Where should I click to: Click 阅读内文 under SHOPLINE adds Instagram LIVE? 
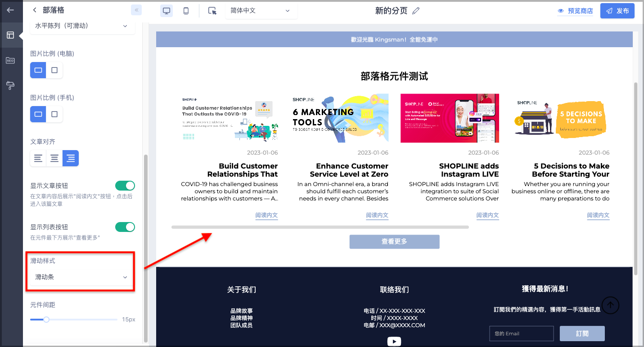click(488, 215)
